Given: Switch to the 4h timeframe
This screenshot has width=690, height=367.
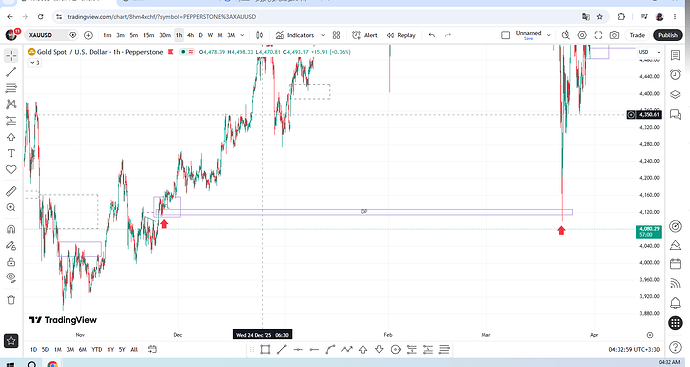Looking at the screenshot, I should [x=190, y=35].
